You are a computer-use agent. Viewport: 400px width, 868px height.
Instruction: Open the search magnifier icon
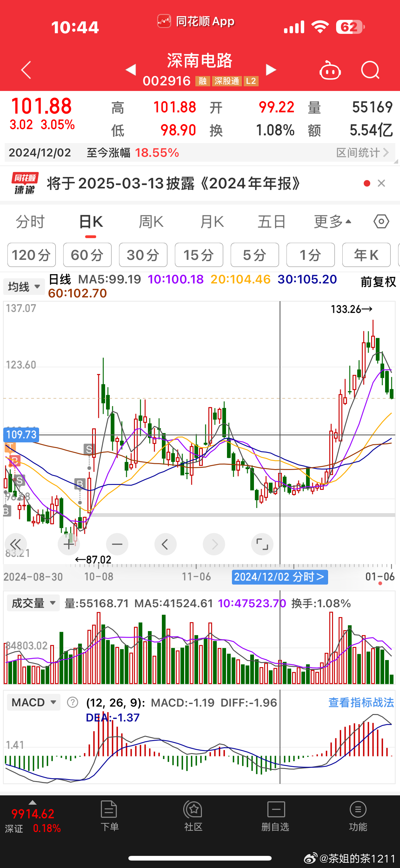[370, 70]
